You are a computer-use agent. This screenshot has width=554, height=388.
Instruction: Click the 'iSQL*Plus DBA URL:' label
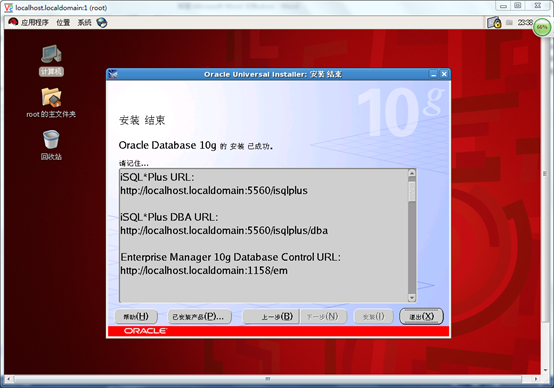pos(169,217)
